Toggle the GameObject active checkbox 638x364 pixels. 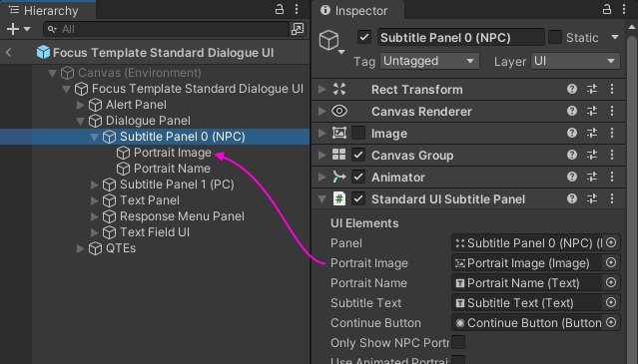coord(364,37)
